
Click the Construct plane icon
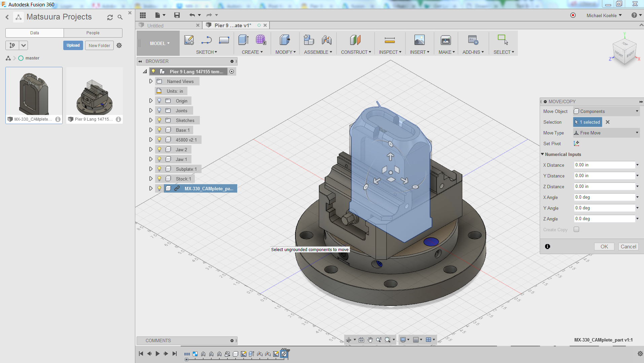tap(355, 40)
